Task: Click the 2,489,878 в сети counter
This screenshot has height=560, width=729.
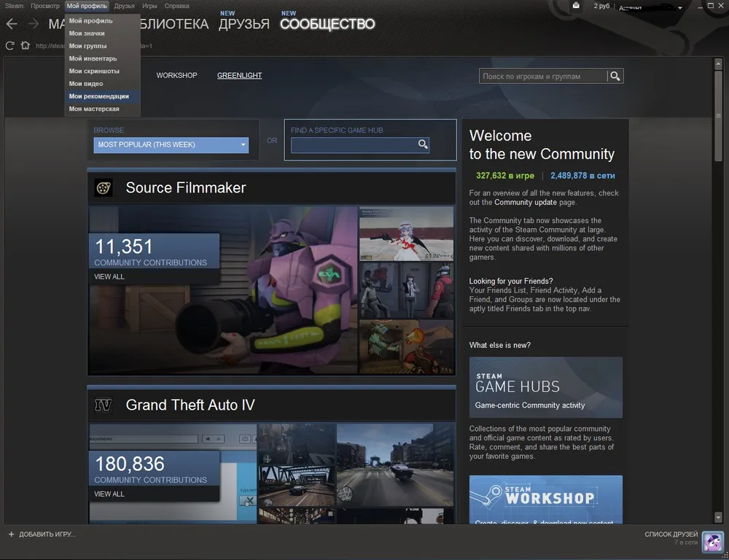Action: tap(582, 176)
